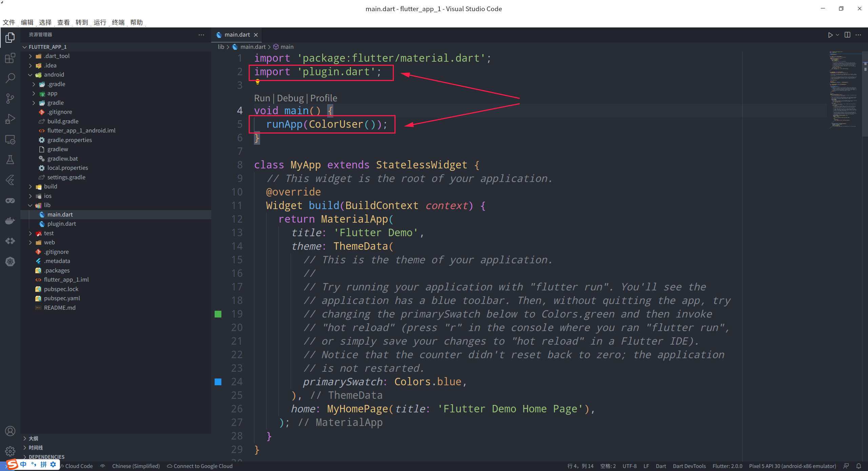Open the Search view icon
The width and height of the screenshot is (868, 471).
tap(10, 78)
